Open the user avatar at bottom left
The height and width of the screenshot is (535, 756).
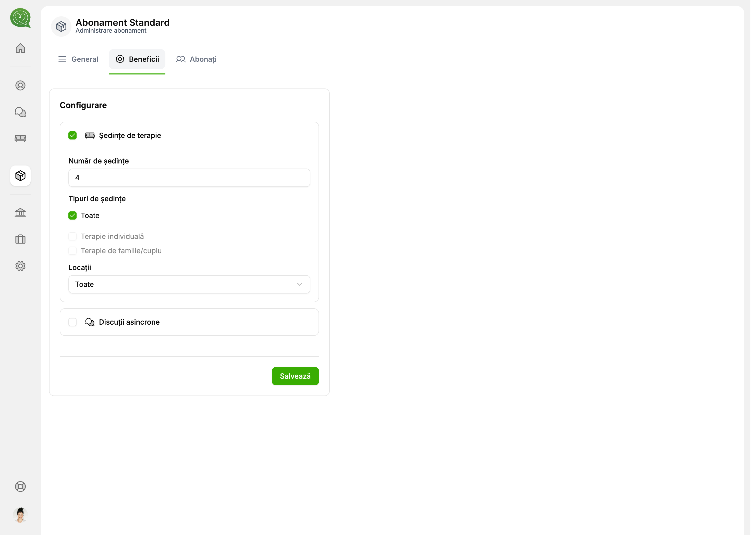(20, 518)
